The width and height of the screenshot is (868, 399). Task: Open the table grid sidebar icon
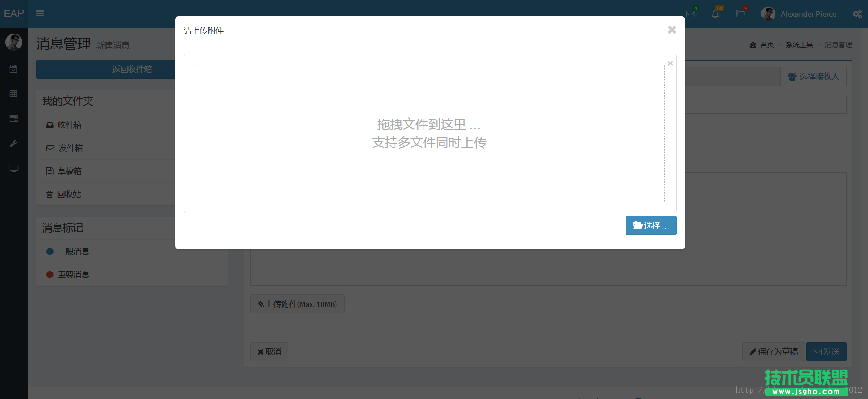14,93
